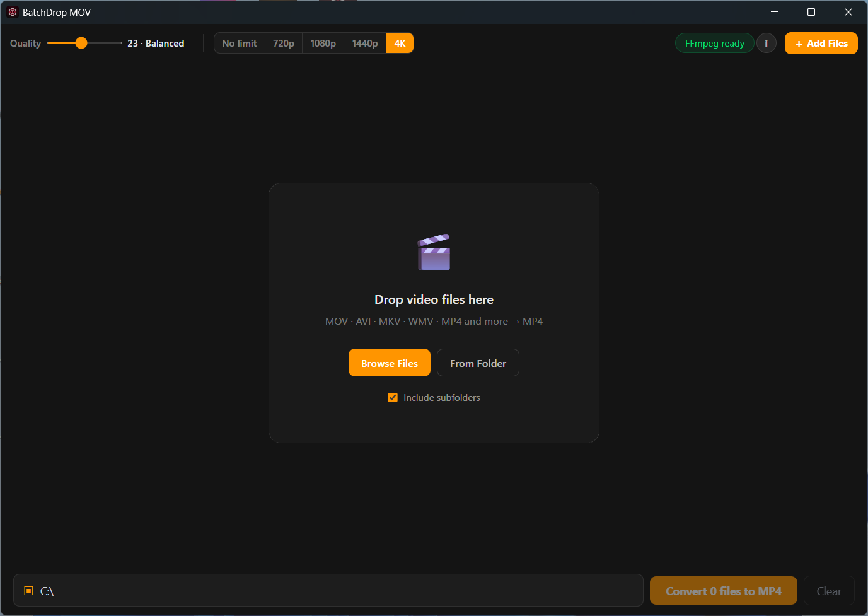Open the From Folder button
Image resolution: width=868 pixels, height=616 pixels.
tap(478, 363)
